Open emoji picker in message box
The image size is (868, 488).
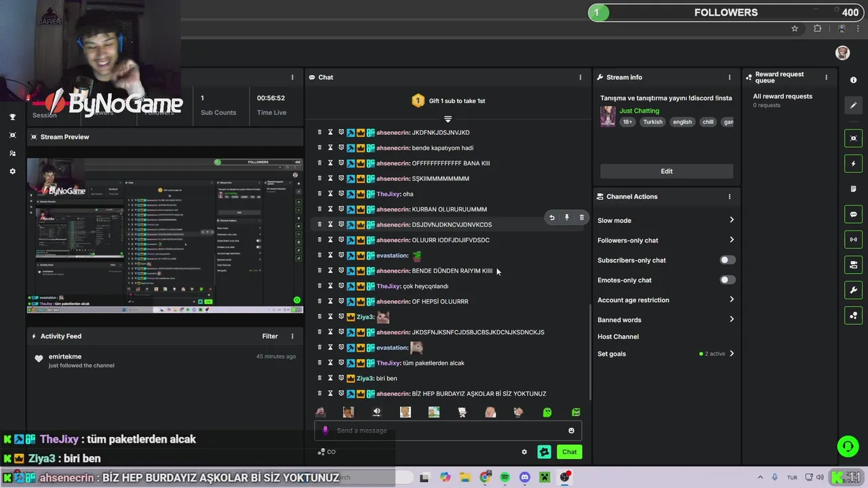pyautogui.click(x=571, y=430)
